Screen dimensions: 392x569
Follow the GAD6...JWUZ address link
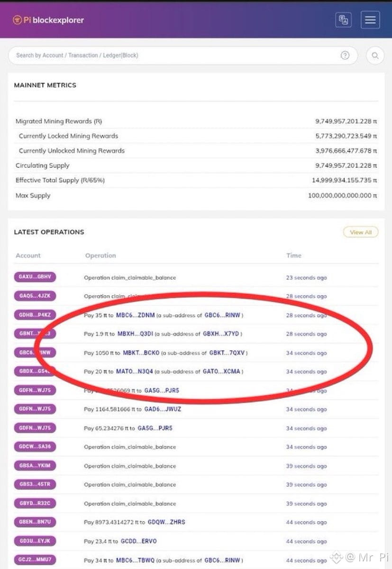point(163,409)
